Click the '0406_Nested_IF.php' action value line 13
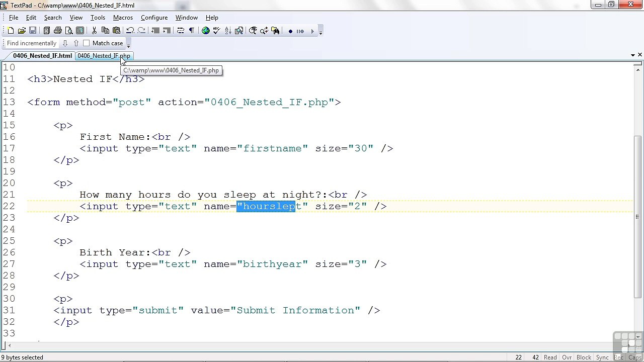 (x=269, y=102)
